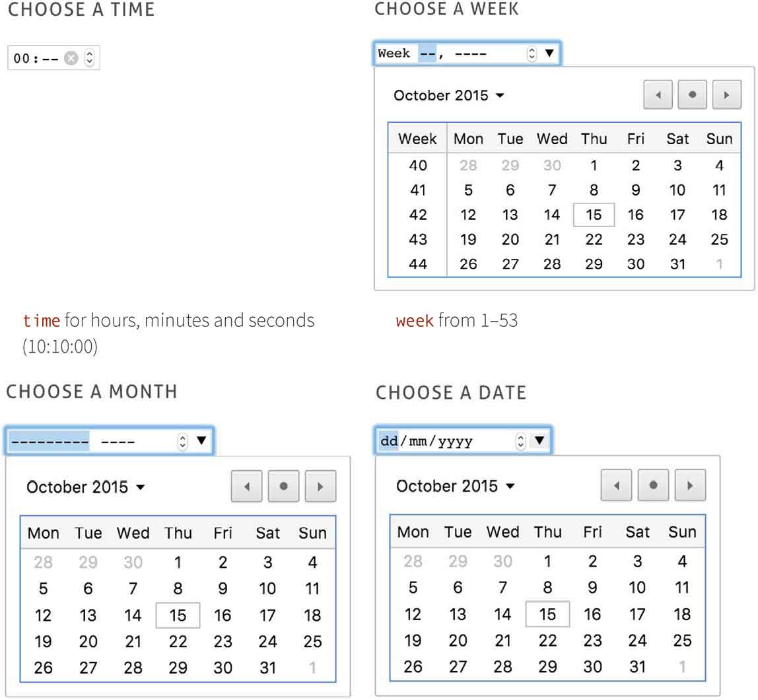Go to previous month in month calendar
Viewport: 758px width, 700px height.
click(x=246, y=487)
